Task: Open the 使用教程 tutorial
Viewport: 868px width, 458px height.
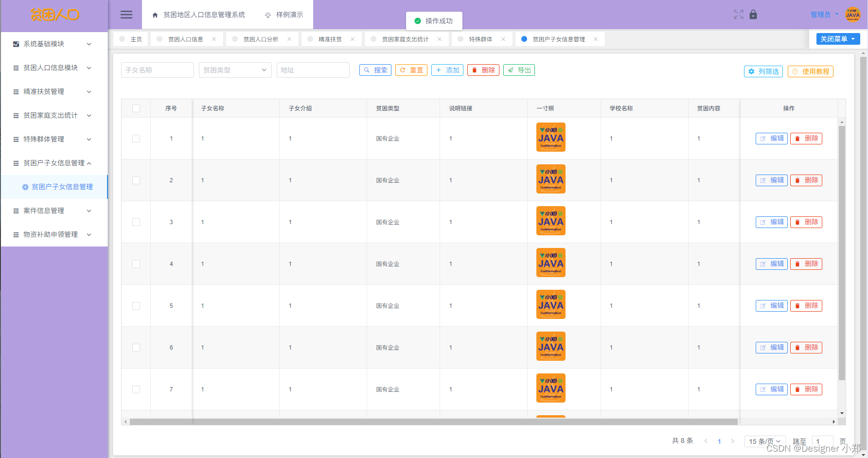Action: (811, 71)
